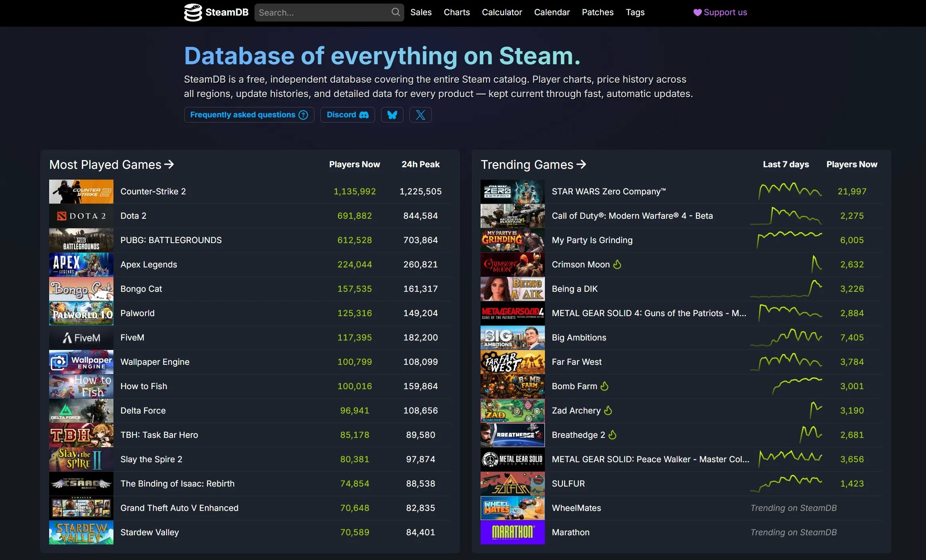
Task: Click the SteamDB brand name link
Action: point(227,12)
